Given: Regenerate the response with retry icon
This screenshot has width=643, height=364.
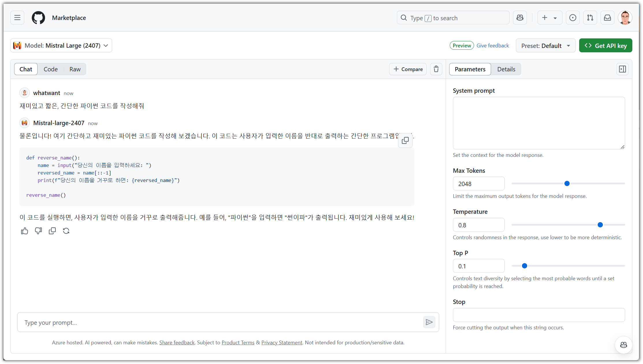Looking at the screenshot, I should click(66, 231).
